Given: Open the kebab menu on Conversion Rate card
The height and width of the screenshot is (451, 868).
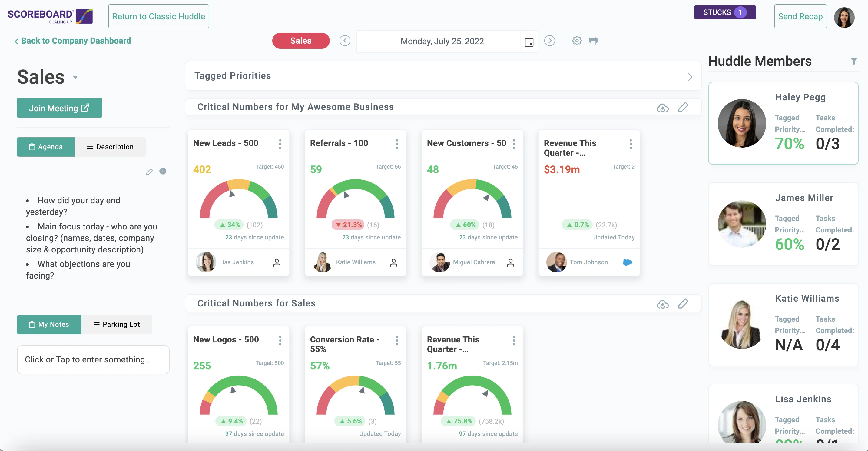Looking at the screenshot, I should click(397, 340).
